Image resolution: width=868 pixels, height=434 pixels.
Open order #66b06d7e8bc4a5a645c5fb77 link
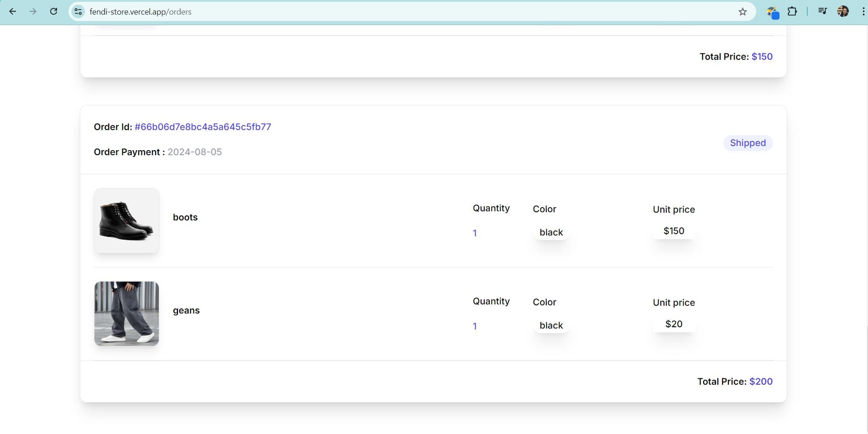pyautogui.click(x=203, y=127)
